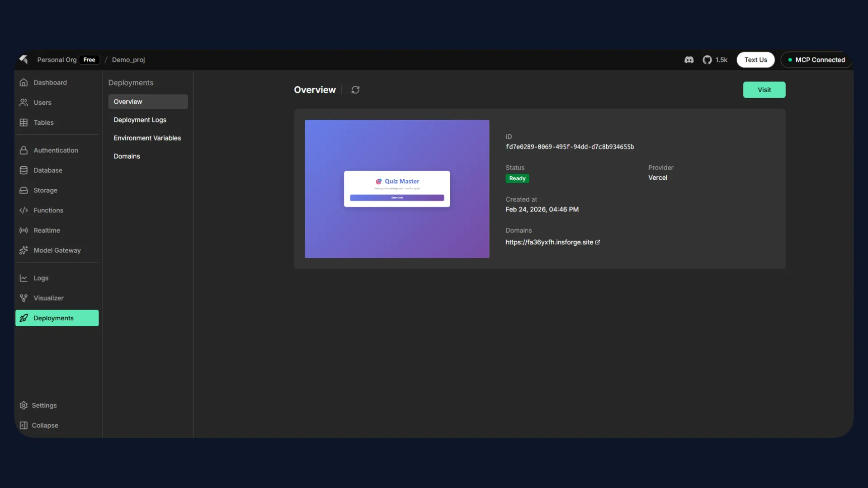
Task: Open the Discord community link
Action: (689, 60)
